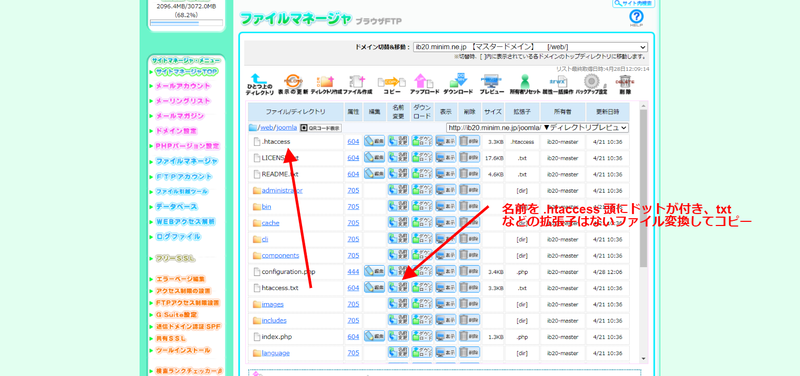Rename the cache directory
The image size is (800, 376).
pos(398,223)
